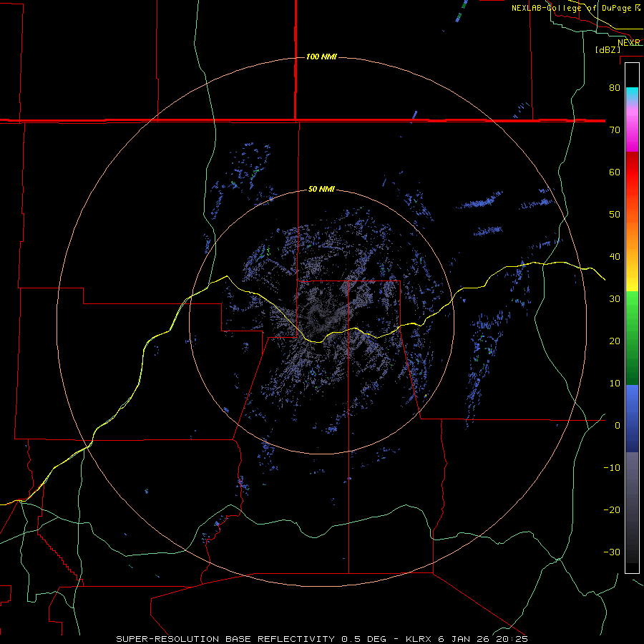Click the 20 value on the dBZ scale

coord(615,341)
